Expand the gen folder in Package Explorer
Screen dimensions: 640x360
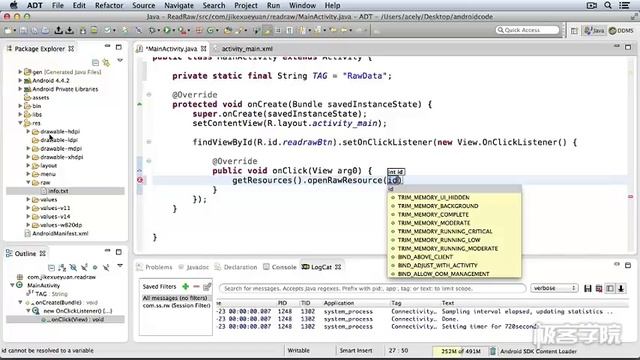20,72
